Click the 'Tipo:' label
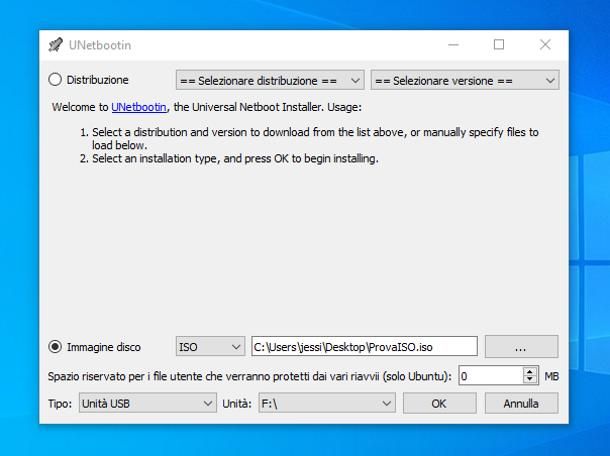This screenshot has width=610, height=456. pos(60,403)
